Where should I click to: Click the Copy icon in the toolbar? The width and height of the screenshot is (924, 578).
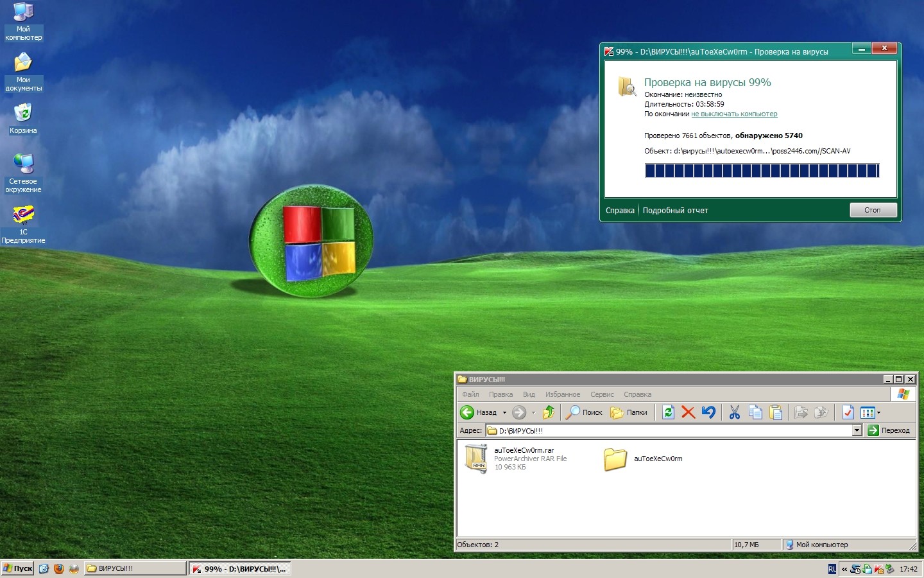point(755,412)
